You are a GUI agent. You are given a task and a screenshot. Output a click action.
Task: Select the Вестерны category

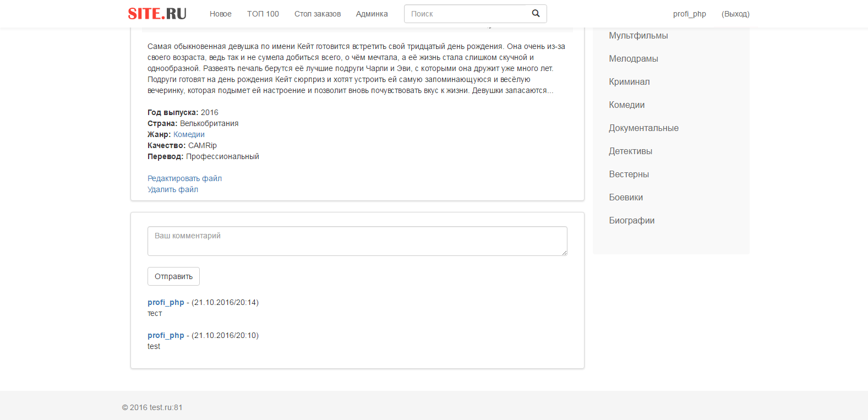629,174
